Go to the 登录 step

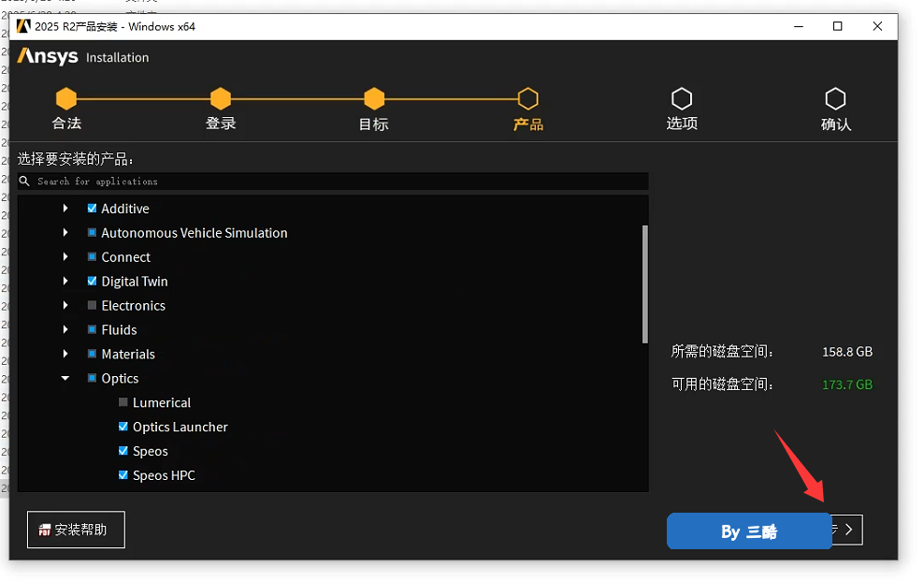pyautogui.click(x=221, y=109)
